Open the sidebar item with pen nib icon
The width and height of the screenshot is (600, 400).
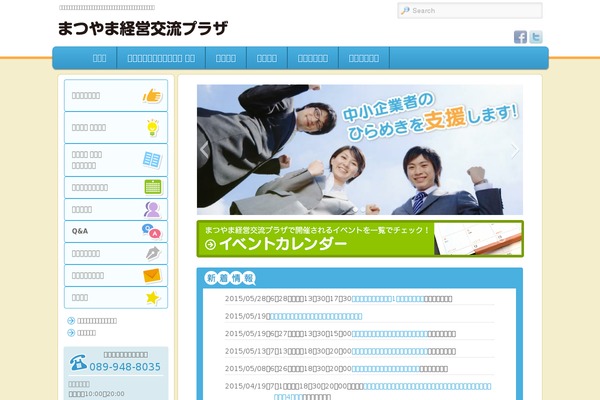(x=116, y=253)
